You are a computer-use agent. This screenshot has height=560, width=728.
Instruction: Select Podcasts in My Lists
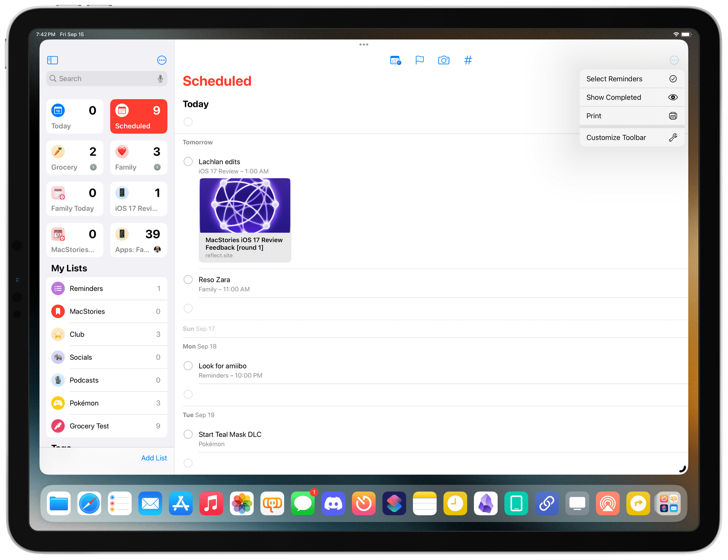107,380
